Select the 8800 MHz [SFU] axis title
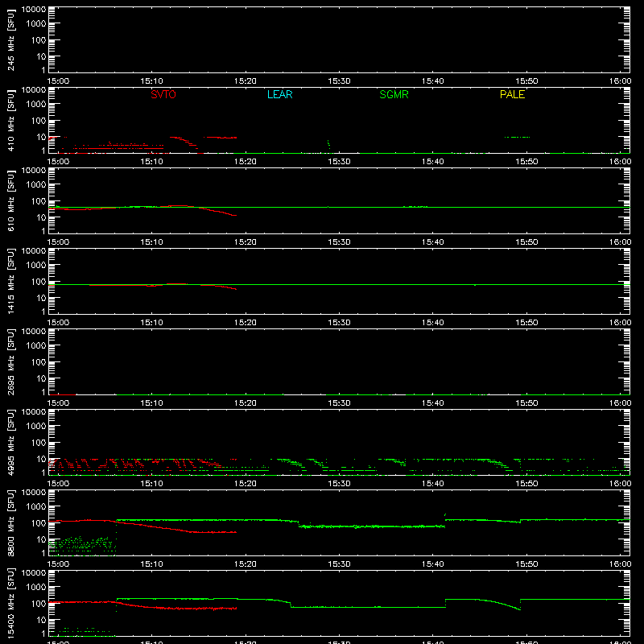 coord(11,522)
